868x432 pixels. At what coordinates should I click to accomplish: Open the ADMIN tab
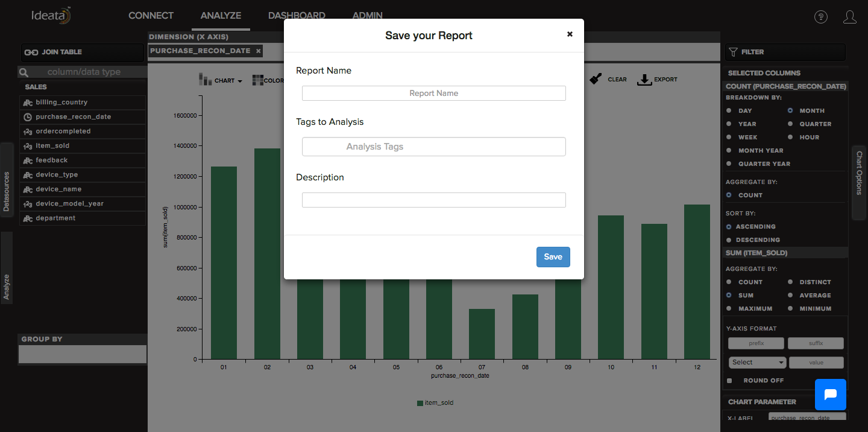[367, 16]
